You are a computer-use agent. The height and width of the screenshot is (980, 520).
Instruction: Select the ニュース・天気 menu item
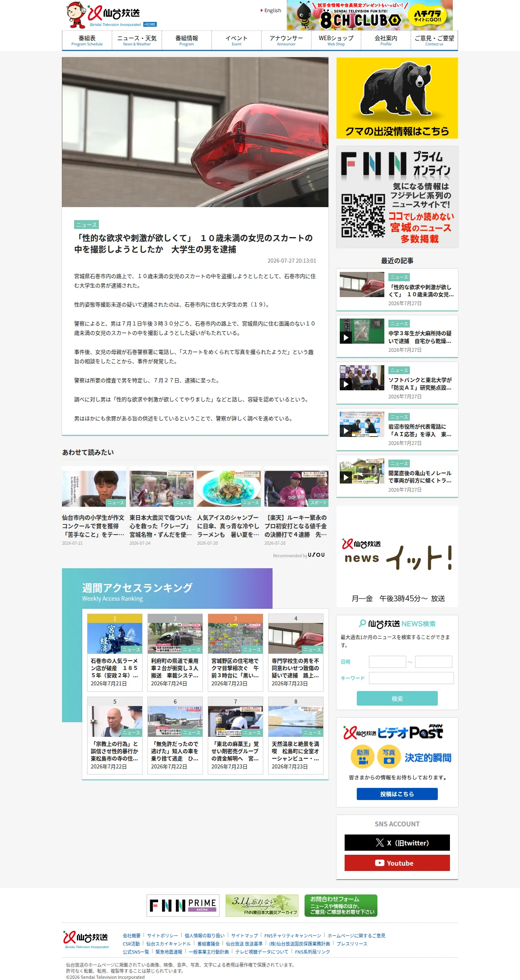[x=137, y=40]
